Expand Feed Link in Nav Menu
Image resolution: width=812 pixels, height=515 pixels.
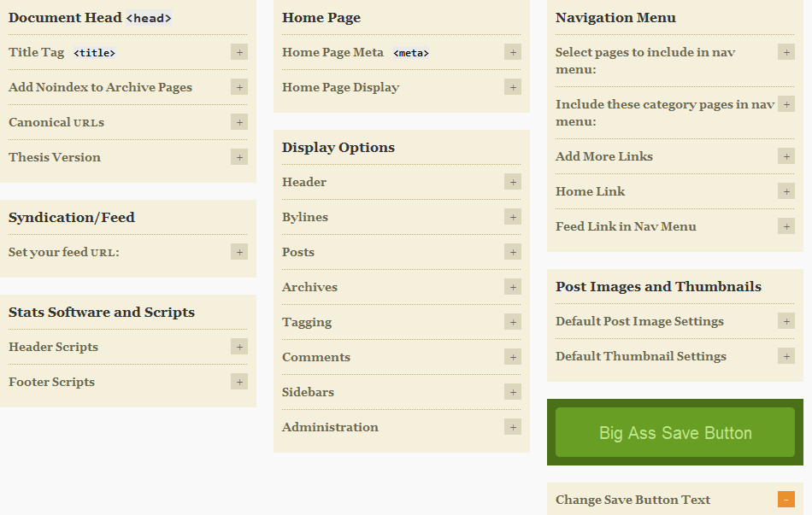pos(786,226)
